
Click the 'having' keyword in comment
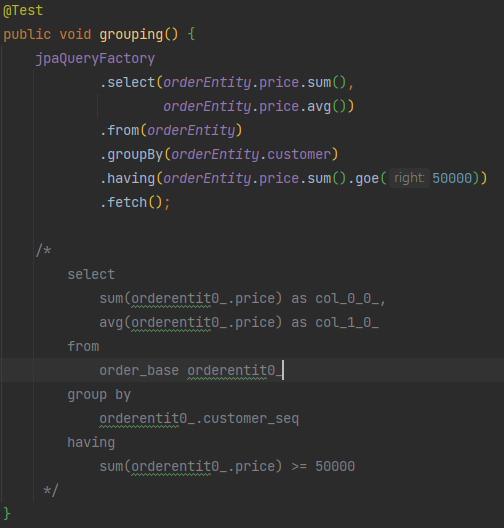pyautogui.click(x=91, y=443)
